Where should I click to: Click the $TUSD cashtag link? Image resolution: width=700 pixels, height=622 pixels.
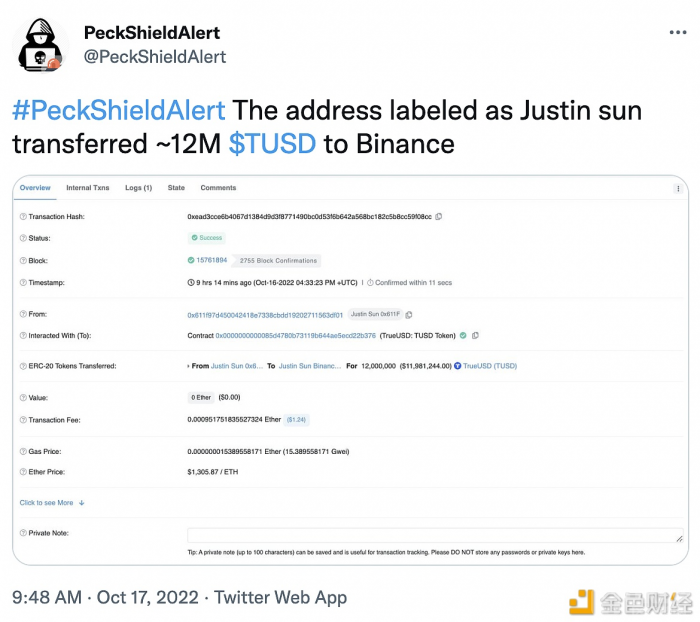click(272, 144)
